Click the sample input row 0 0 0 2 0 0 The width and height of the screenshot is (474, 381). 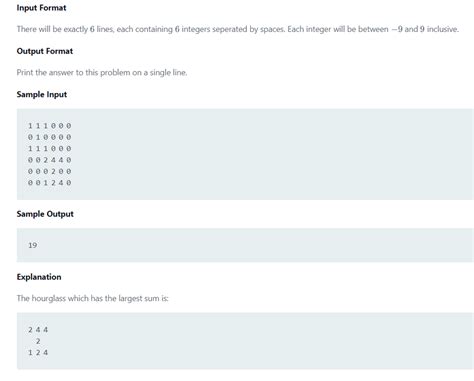click(49, 171)
